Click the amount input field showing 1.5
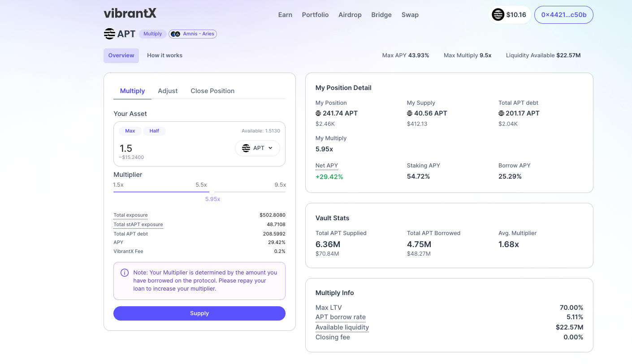The height and width of the screenshot is (364, 632). coord(175,148)
